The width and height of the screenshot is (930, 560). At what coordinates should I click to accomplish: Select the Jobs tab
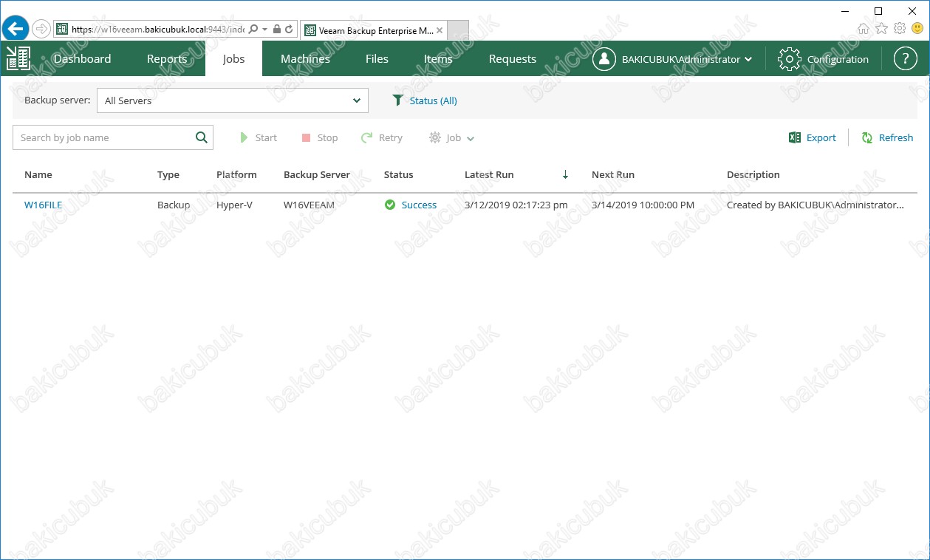[x=233, y=59]
